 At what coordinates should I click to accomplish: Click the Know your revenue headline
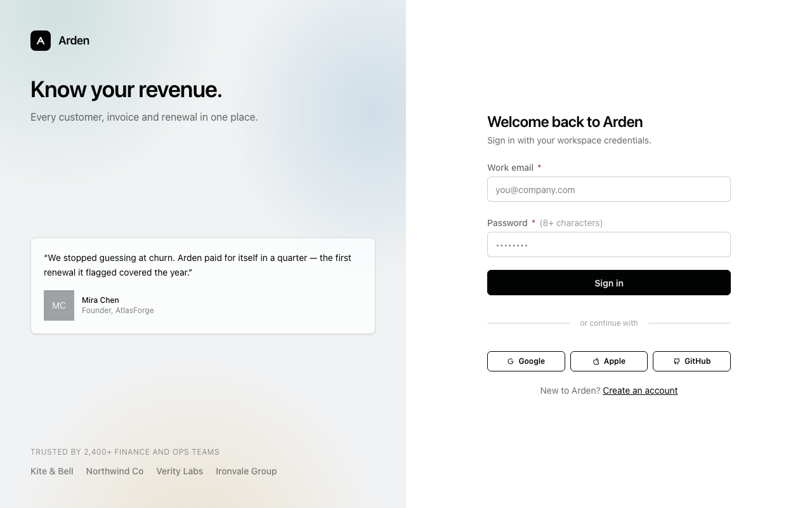126,90
